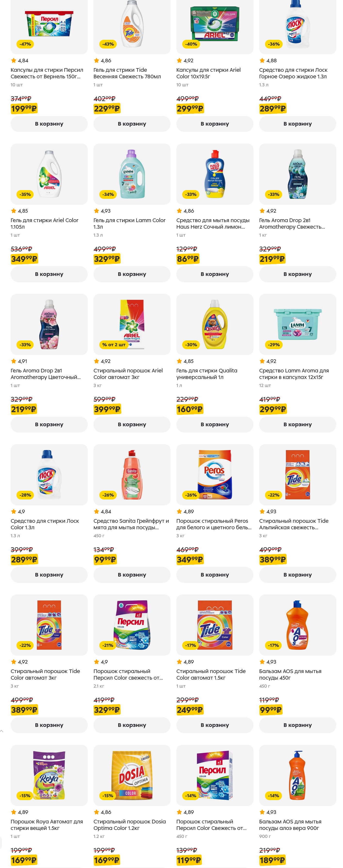
Task: Click the 86⁹⁹₽ price on Haus Herz
Action: 187,259
